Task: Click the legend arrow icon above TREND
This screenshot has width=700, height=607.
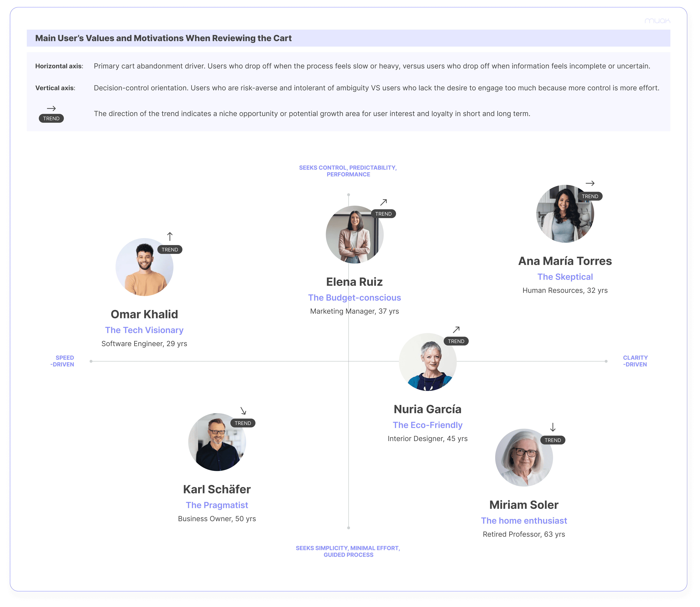Action: [51, 108]
